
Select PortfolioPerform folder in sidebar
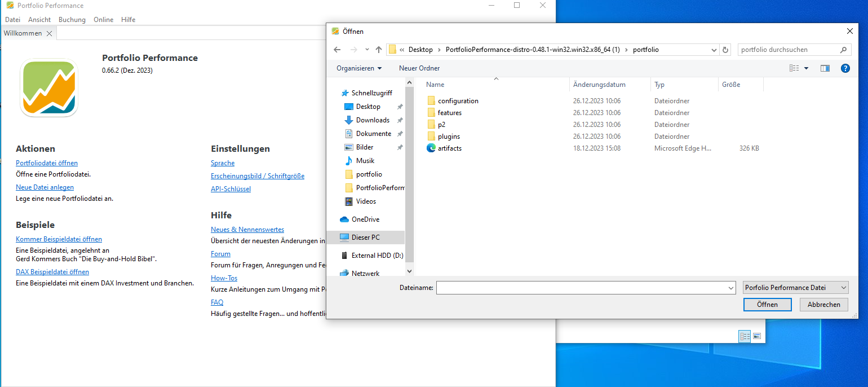380,188
